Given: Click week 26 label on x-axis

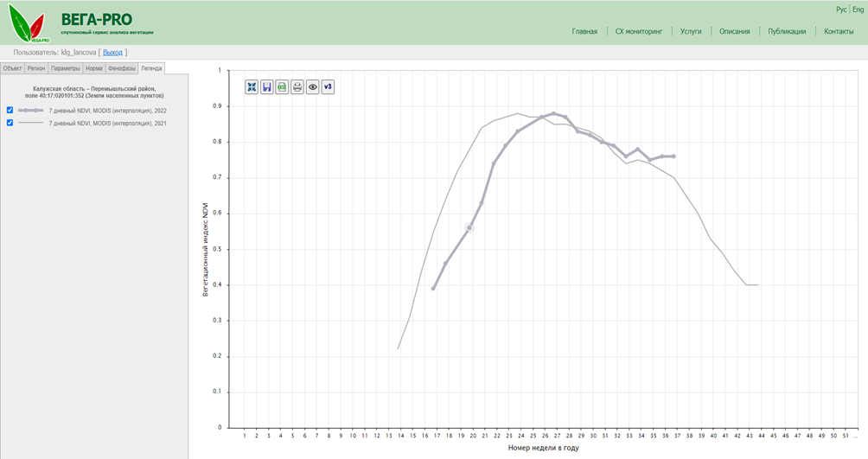Looking at the screenshot, I should [546, 436].
